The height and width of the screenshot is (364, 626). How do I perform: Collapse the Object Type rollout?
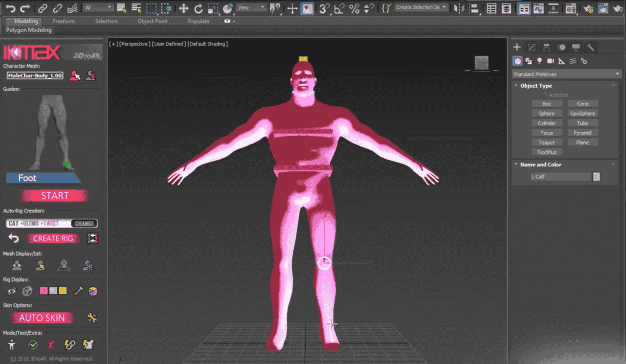[x=536, y=86]
